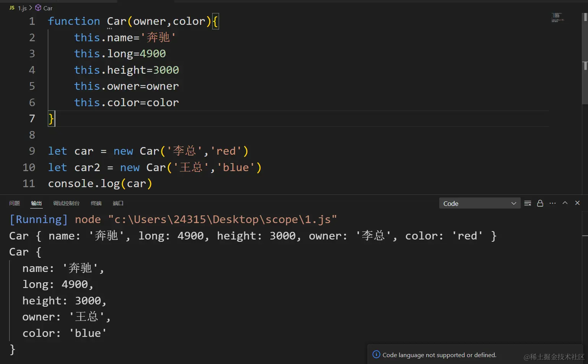The image size is (588, 364).
Task: Click 'this.height=3000' in the editor
Action: click(x=127, y=70)
